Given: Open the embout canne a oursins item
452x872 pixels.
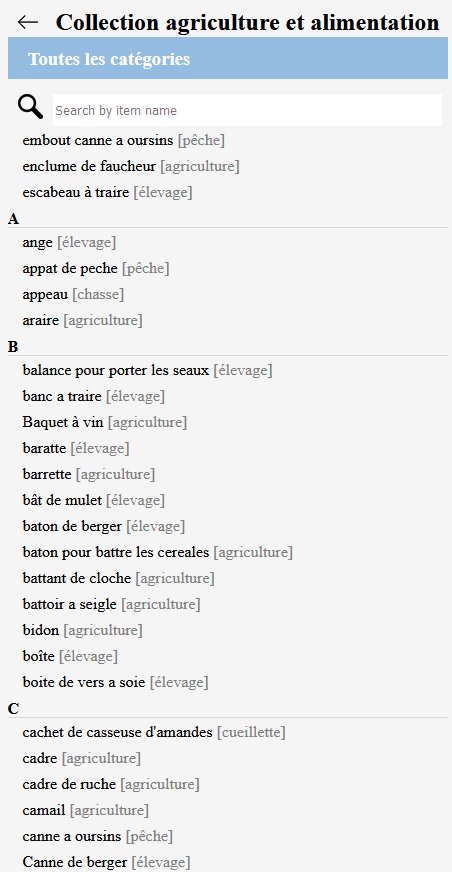Looking at the screenshot, I should 123,141.
